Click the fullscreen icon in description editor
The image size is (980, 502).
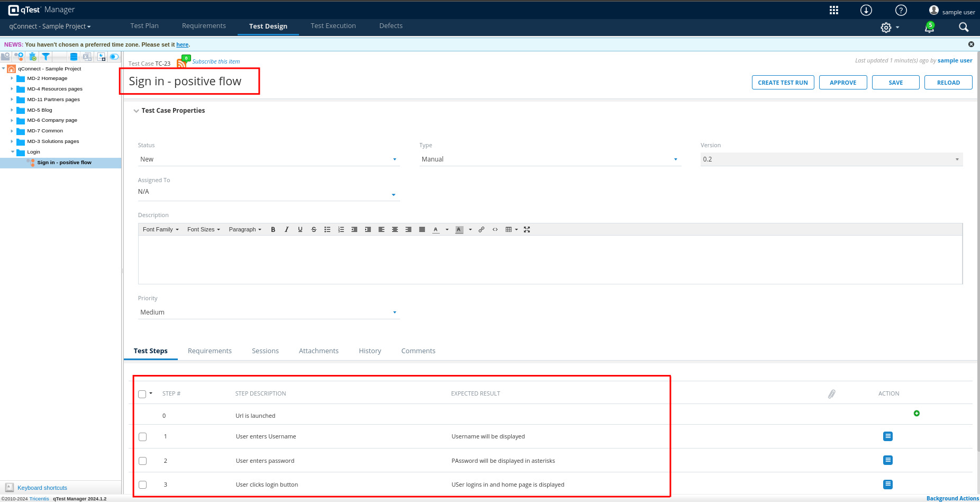(527, 230)
